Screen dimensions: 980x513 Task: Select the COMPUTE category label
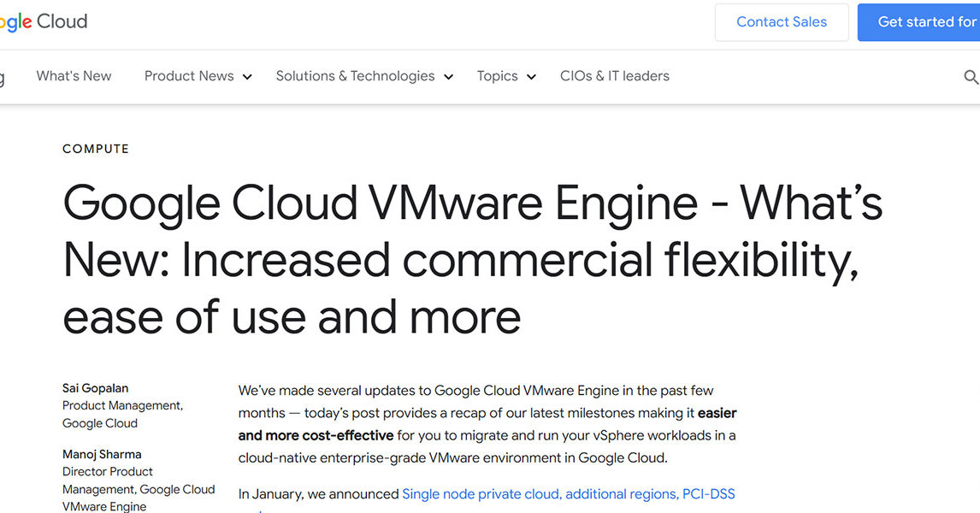pos(95,149)
